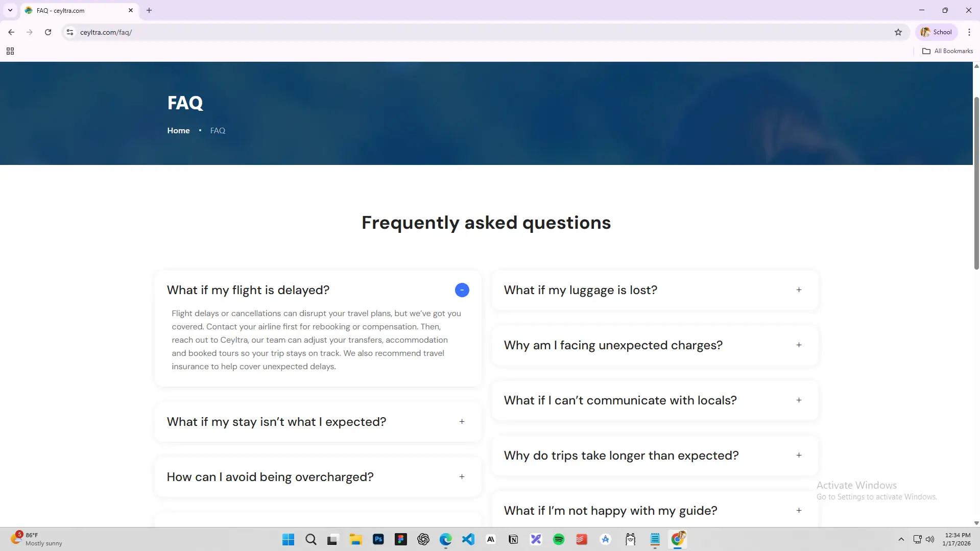Open the Chrome three-dot menu
Image resolution: width=980 pixels, height=551 pixels.
coord(969,32)
